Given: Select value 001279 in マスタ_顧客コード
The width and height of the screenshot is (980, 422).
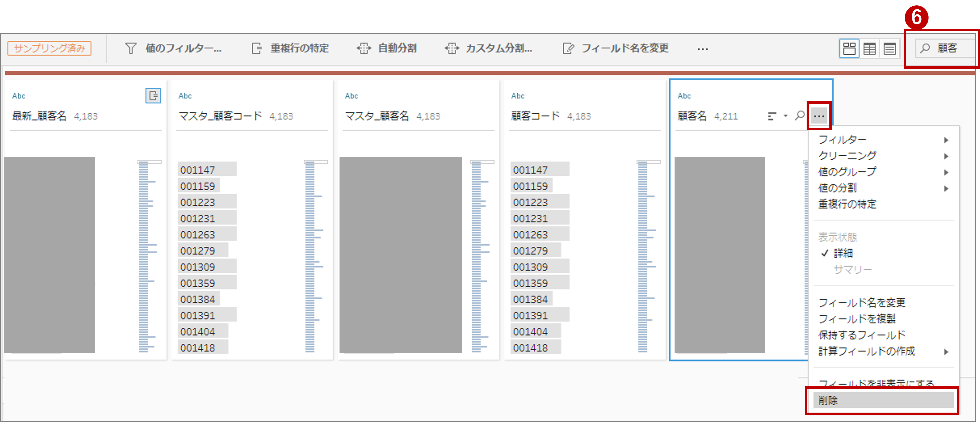Looking at the screenshot, I should 203,251.
